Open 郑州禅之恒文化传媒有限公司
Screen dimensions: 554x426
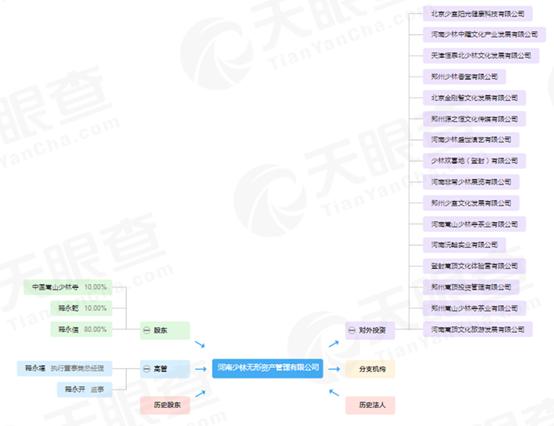click(475, 119)
